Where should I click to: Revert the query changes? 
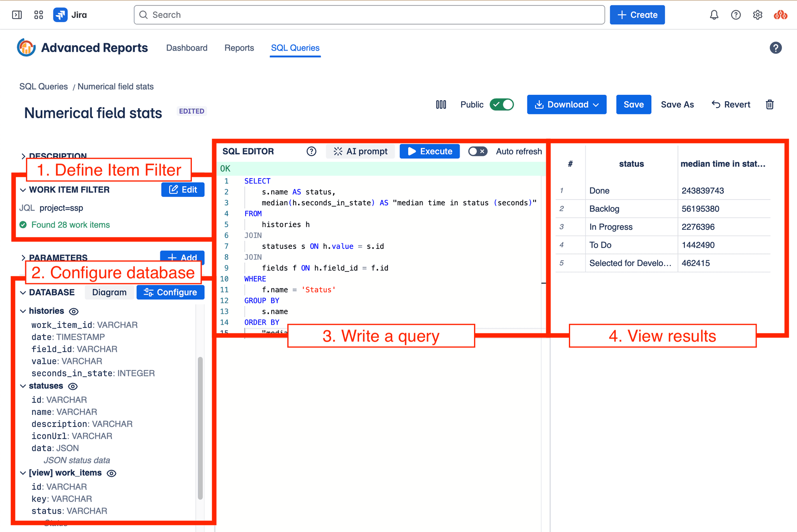pyautogui.click(x=730, y=105)
